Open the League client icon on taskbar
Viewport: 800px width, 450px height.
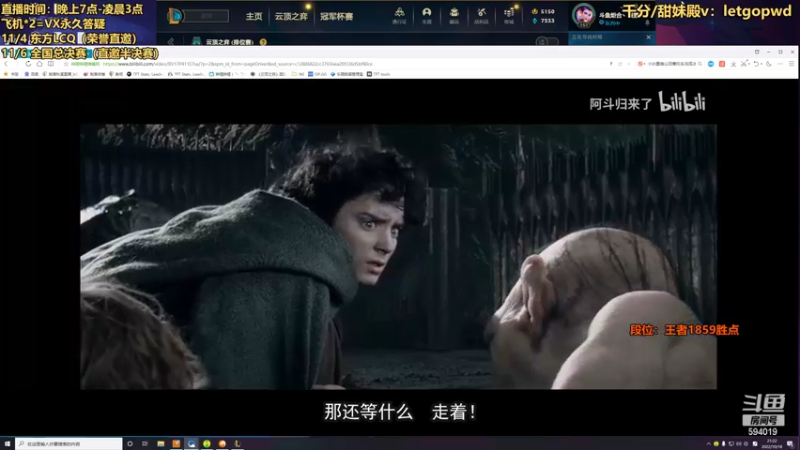point(237,444)
